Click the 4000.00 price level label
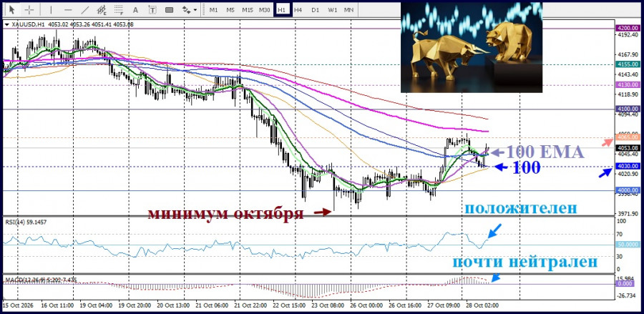644x314 pixels. coord(628,190)
